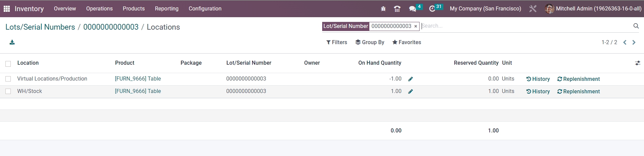Open History for Virtual Locations/Production row
The height and width of the screenshot is (156, 644).
pyautogui.click(x=538, y=79)
